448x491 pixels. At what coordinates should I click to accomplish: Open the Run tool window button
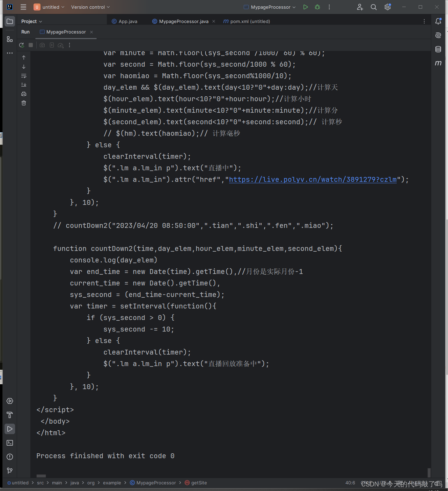pos(10,429)
